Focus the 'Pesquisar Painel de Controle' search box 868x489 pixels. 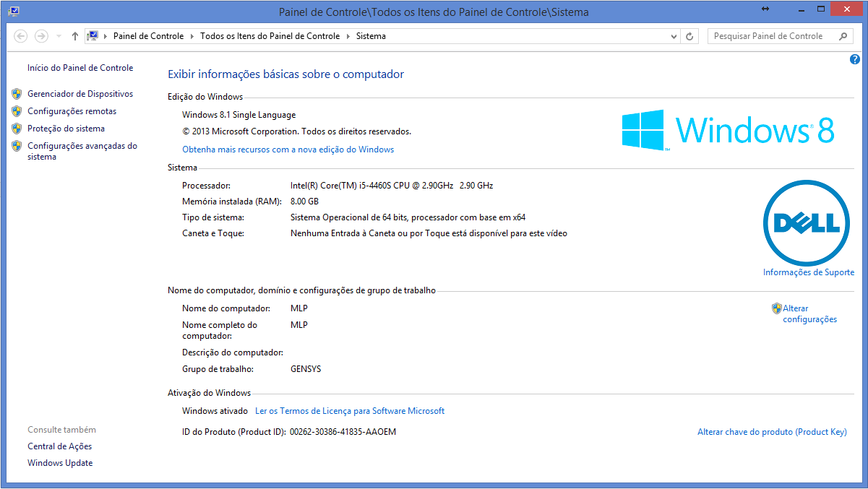pos(770,36)
